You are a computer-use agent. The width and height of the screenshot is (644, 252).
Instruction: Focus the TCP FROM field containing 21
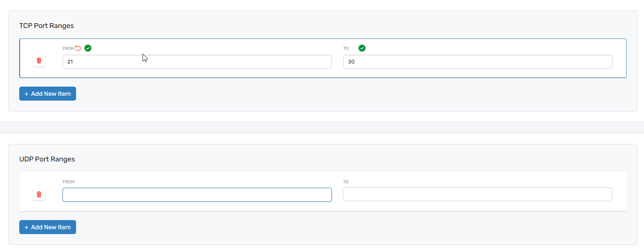pos(197,62)
